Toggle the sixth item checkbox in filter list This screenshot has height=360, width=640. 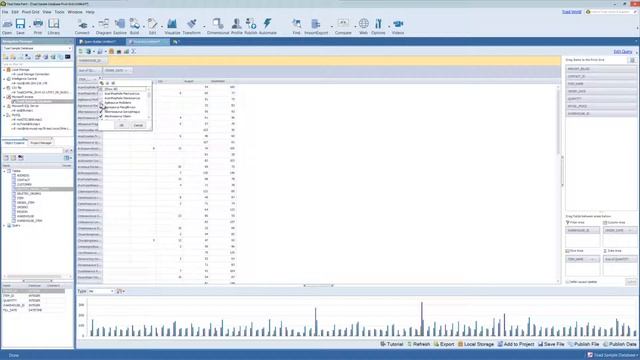coord(101,116)
